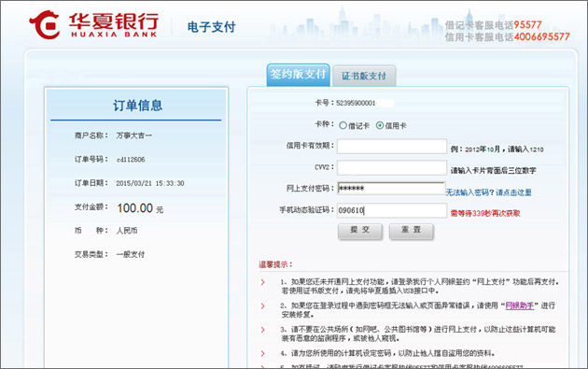Screen dimensions: 588x369
Task: Click the hint 请输入卡片背面后三位数字
Action: pos(493,171)
